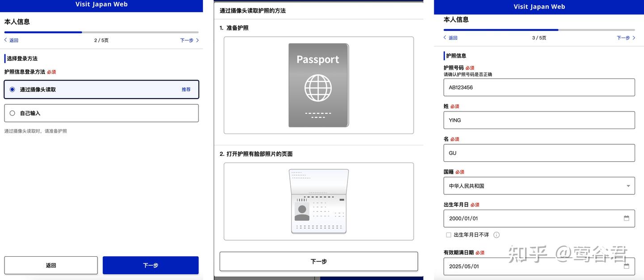Image resolution: width=644 pixels, height=280 pixels.
Task: Click the 返回 button at the bottom left panel
Action: click(51, 265)
